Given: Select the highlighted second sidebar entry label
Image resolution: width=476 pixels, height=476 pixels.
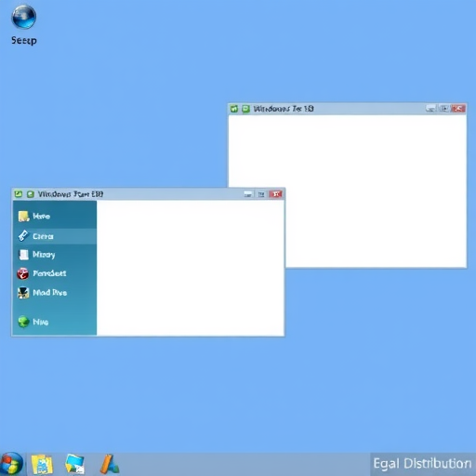Looking at the screenshot, I should pyautogui.click(x=43, y=236).
